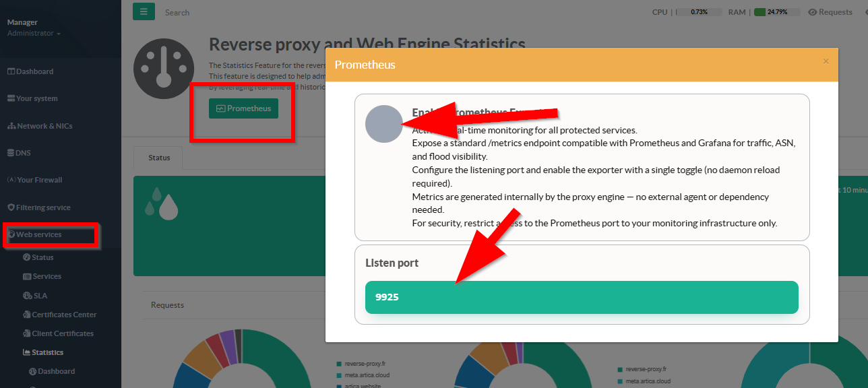The image size is (868, 388).
Task: Collapse the Web services menu
Action: tap(38, 234)
